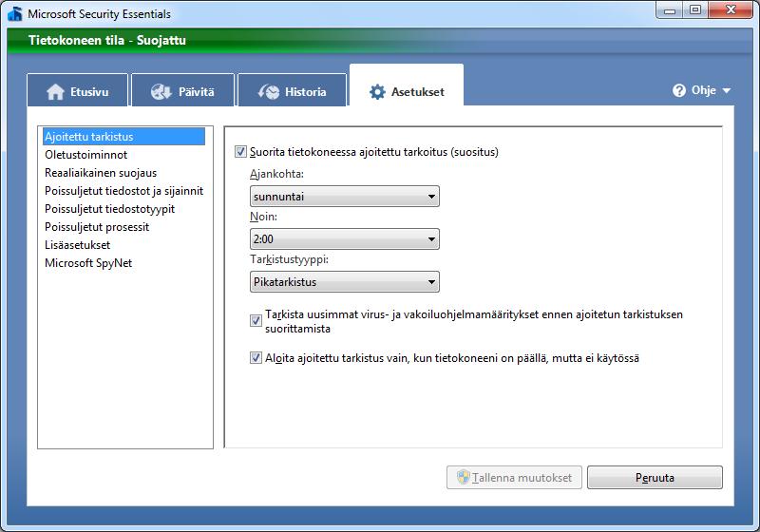Toggle the Suorita tietokoneessa ajoitettu tarkoitus checkbox

tap(240, 152)
